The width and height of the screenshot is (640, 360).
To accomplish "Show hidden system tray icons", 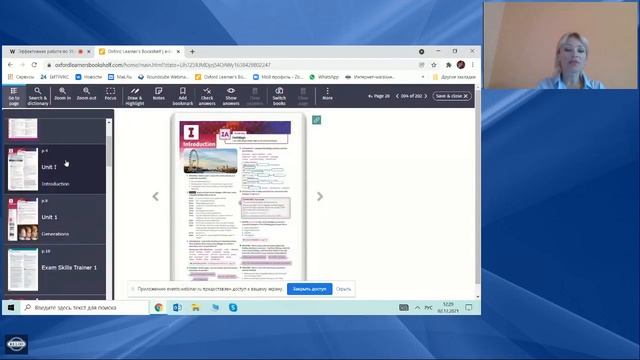I will (x=417, y=308).
